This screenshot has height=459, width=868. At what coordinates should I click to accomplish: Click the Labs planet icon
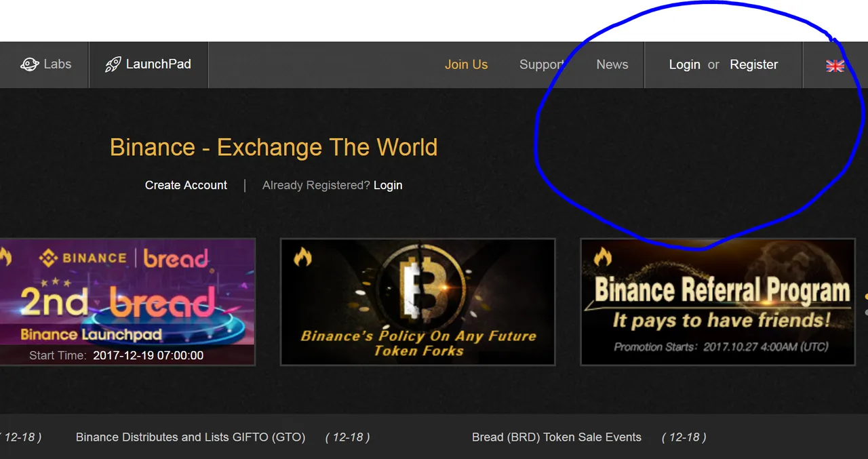30,64
